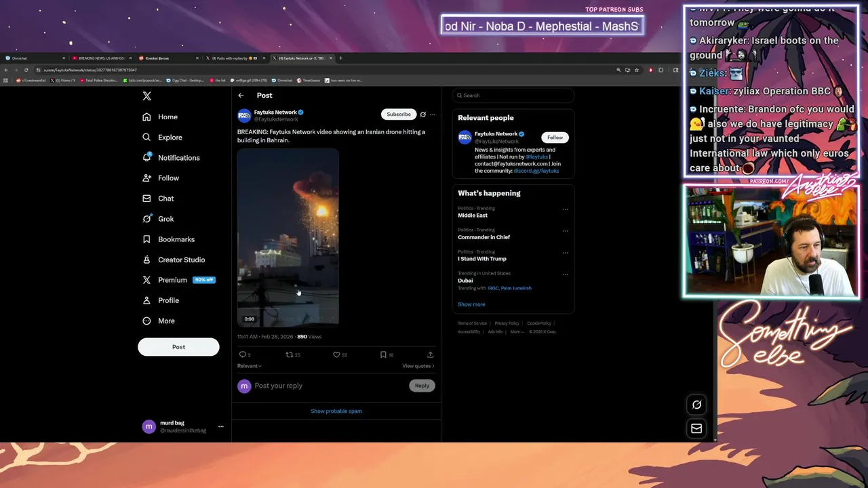Play the Iranian drone video
Screen dimensions: 868x488
[288, 237]
